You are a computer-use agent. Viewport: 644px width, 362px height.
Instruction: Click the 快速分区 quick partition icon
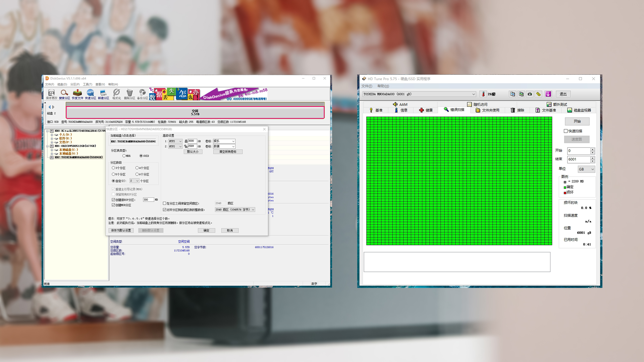pyautogui.click(x=90, y=93)
